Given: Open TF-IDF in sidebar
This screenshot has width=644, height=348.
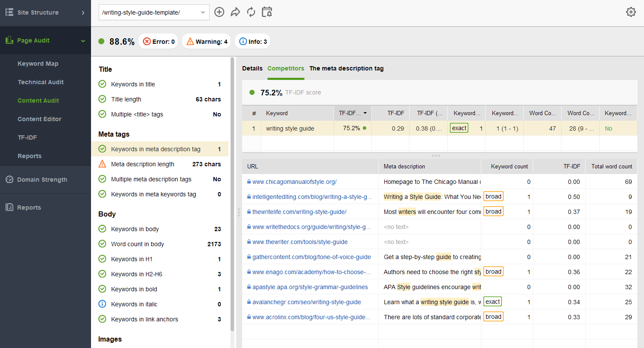Looking at the screenshot, I should [x=27, y=137].
